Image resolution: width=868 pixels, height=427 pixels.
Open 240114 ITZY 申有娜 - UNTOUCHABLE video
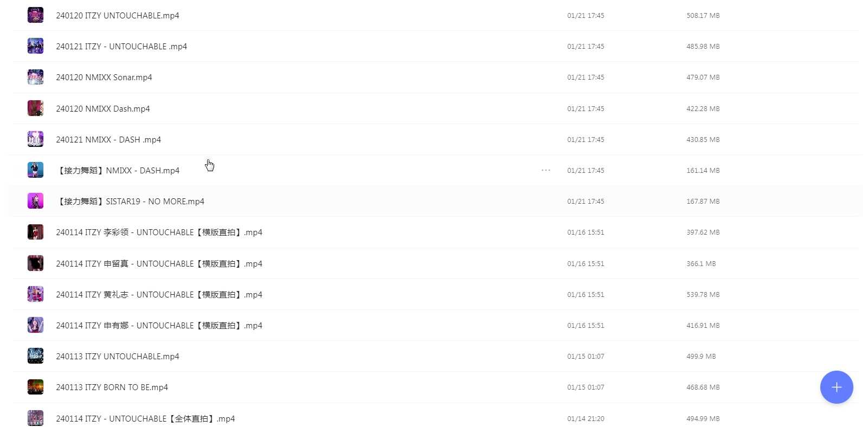click(x=159, y=326)
